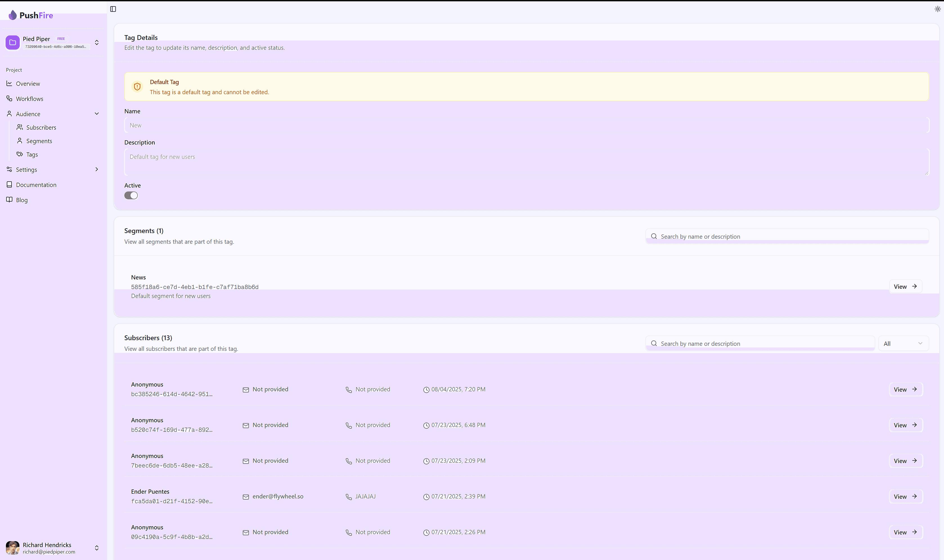Viewport: 944px width, 560px height.
Task: Open the All subscribers filter dropdown
Action: [903, 344]
